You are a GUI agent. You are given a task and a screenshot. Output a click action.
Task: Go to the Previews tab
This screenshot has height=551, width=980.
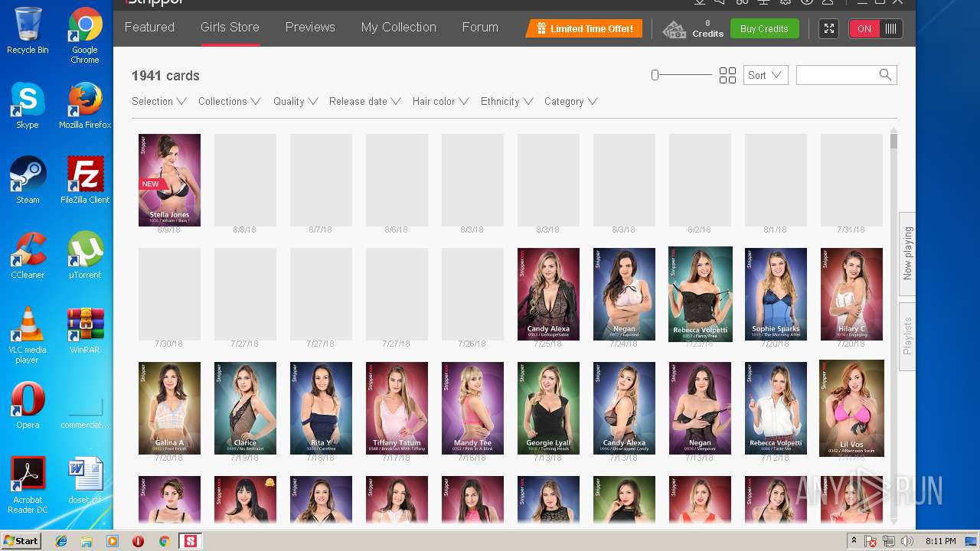[x=310, y=28]
